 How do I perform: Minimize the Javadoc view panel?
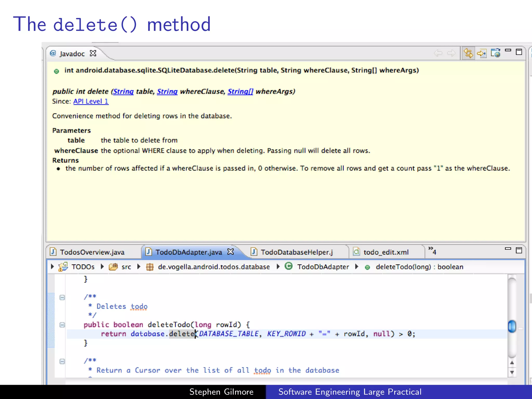[508, 50]
